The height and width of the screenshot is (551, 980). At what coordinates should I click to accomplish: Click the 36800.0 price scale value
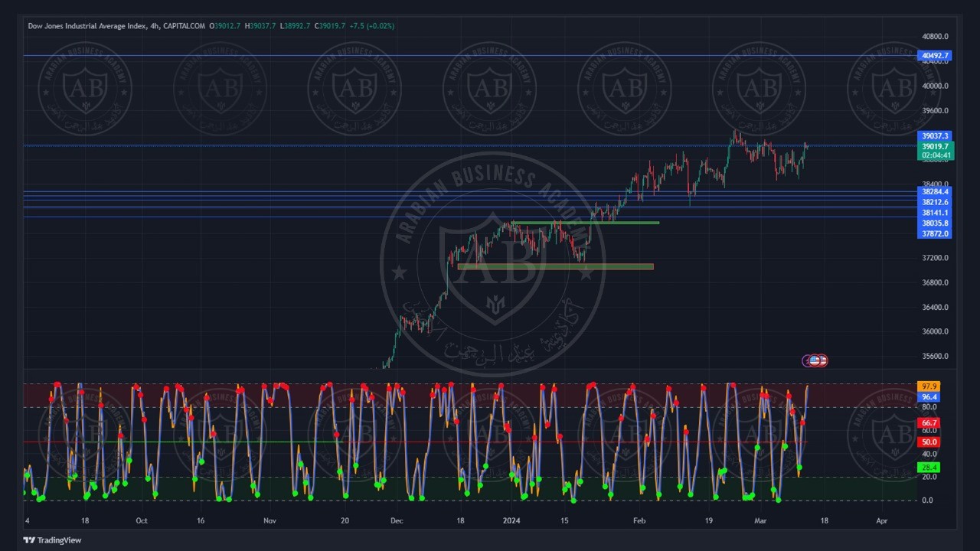pos(935,282)
